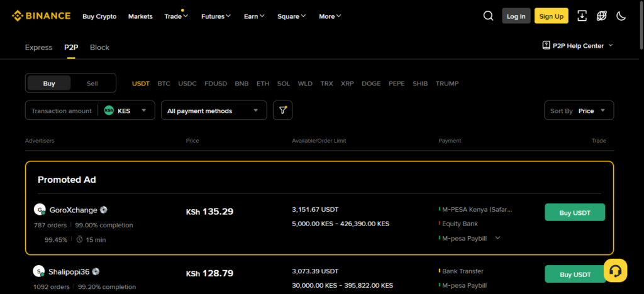Click the Sign Up button

click(551, 16)
